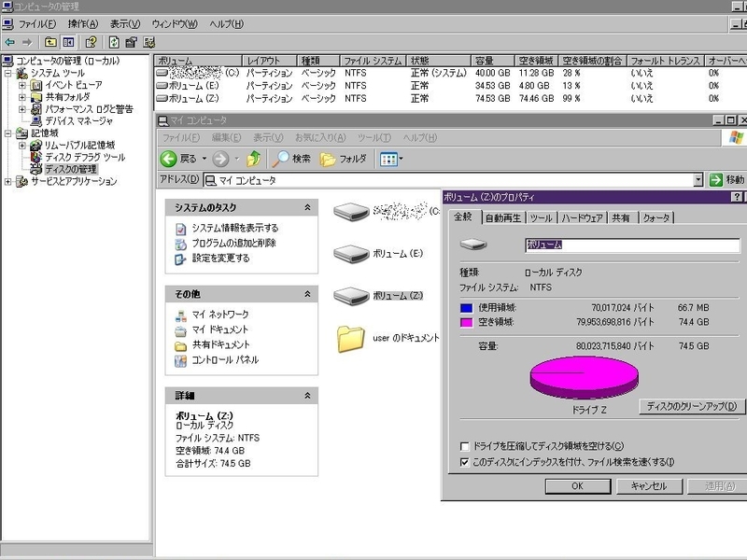Click the last icon in the management toolbar

point(149,42)
